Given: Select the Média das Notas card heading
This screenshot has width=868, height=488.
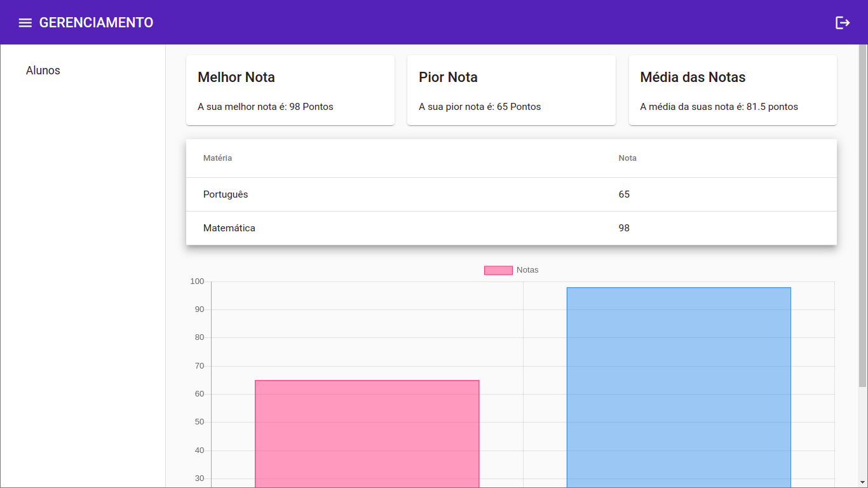Looking at the screenshot, I should pyautogui.click(x=693, y=78).
